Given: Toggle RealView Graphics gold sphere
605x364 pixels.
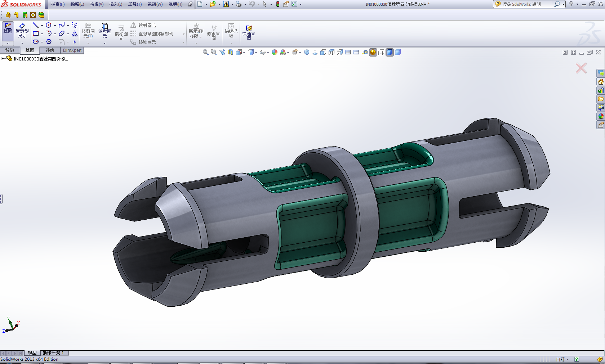Looking at the screenshot, I should tap(373, 52).
